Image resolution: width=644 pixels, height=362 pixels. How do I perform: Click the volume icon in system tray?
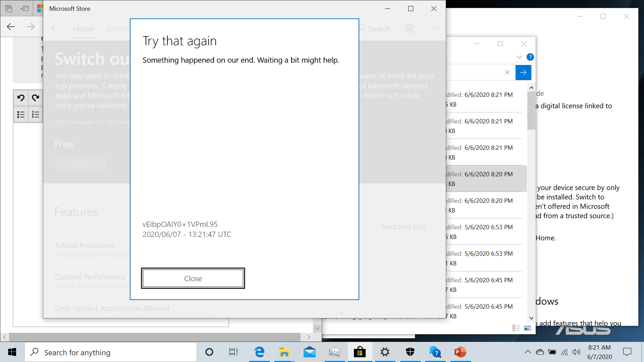click(576, 352)
